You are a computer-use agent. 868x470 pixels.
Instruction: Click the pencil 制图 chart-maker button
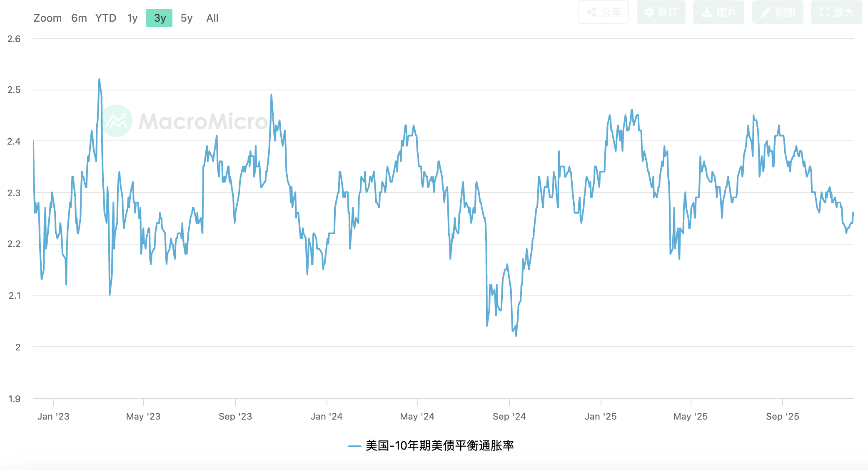tap(778, 12)
